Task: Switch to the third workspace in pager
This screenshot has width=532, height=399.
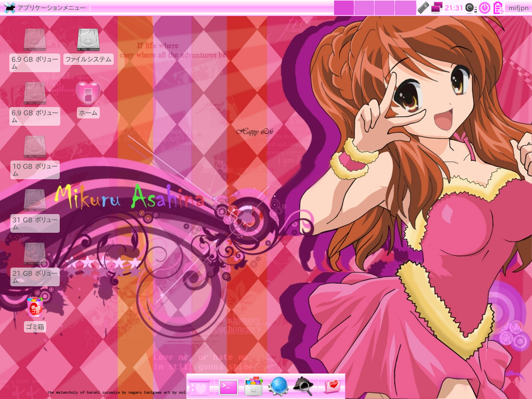Action: pos(384,7)
